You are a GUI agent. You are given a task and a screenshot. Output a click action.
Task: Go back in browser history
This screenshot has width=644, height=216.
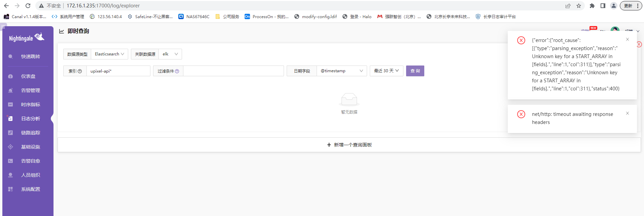click(6, 6)
